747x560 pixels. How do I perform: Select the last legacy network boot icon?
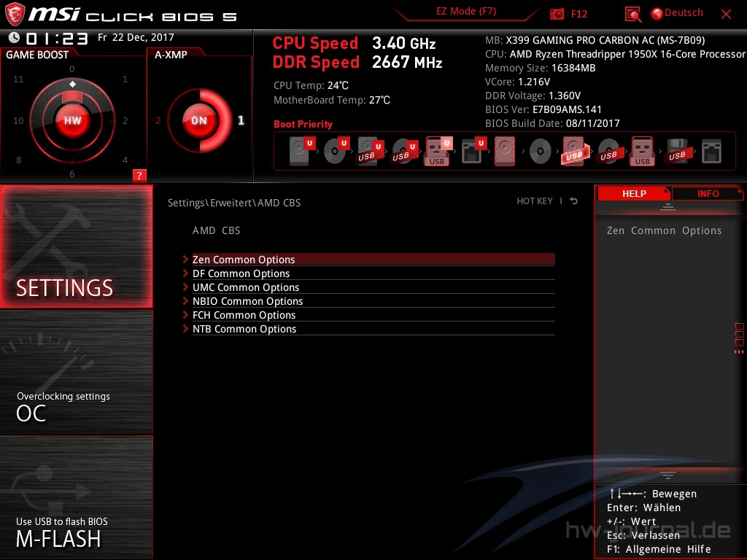[712, 152]
